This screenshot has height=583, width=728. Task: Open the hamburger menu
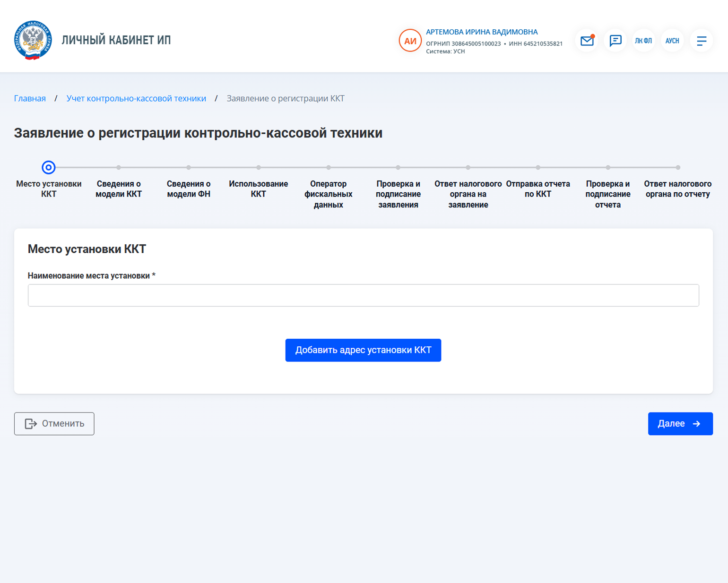tap(701, 41)
